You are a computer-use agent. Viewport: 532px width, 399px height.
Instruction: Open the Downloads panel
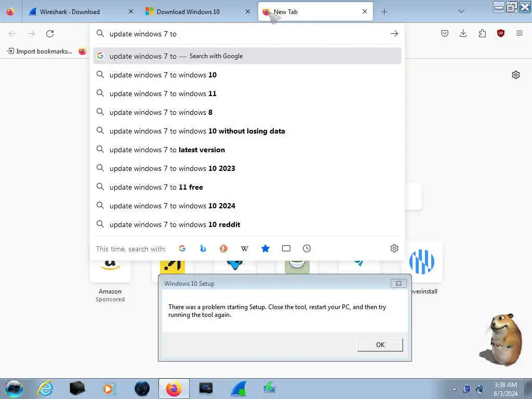pos(463,33)
